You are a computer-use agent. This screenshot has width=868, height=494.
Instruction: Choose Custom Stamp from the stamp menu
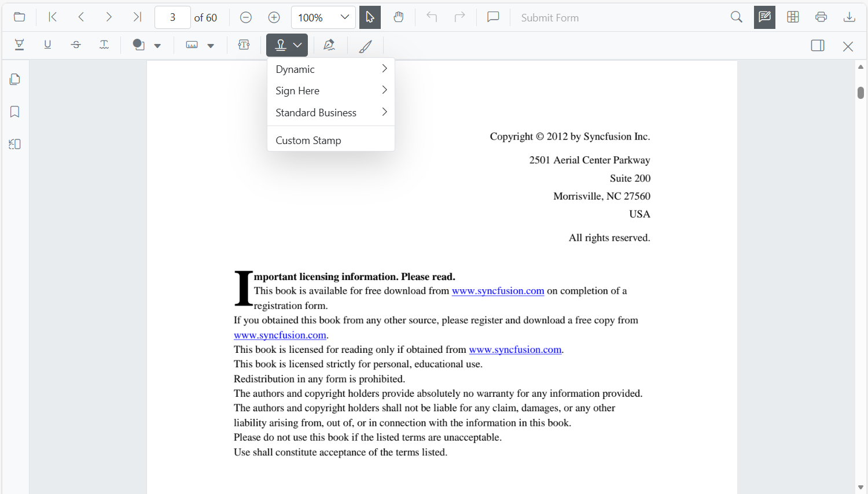click(x=308, y=139)
